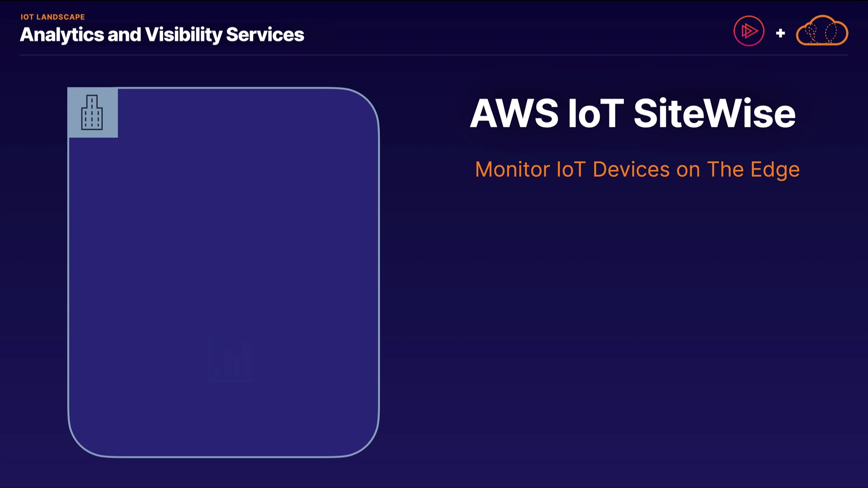
Task: Click SiteWise in the white heading
Action: pos(714,113)
